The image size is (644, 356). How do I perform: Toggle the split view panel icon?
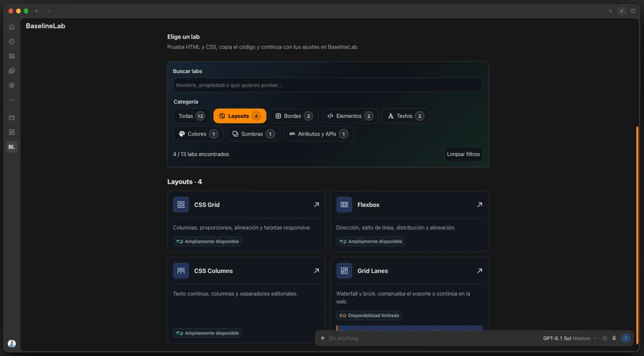pos(633,11)
